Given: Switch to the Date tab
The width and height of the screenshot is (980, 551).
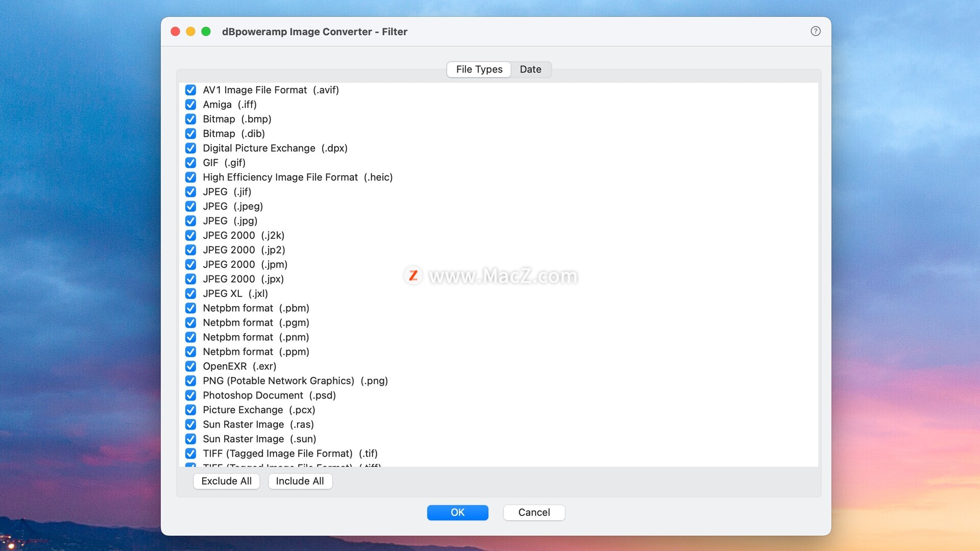Looking at the screenshot, I should coord(530,69).
